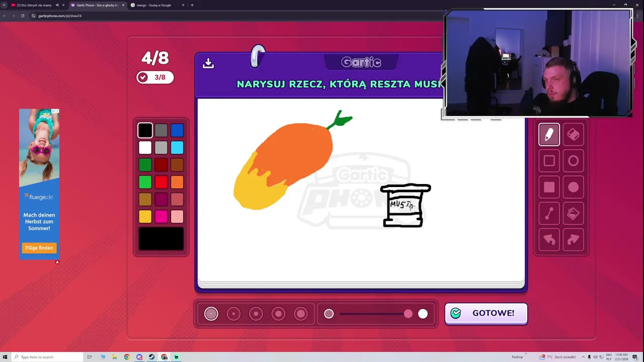Click the taskbar search box
Viewport: 644px width, 362px height.
coord(47,357)
